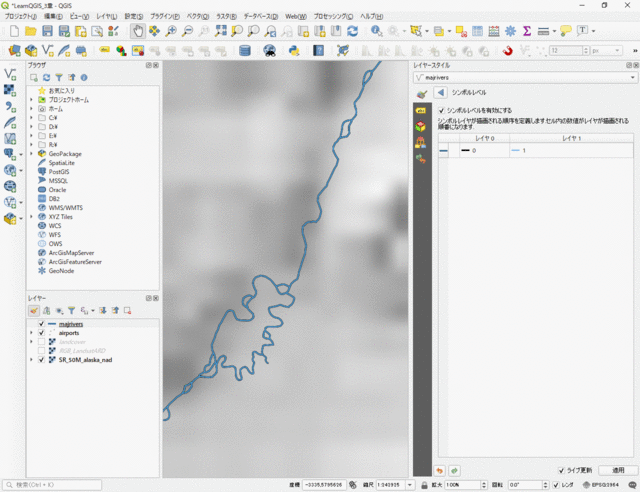This screenshot has width=640, height=492.
Task: Open the 3D View tab icon in layer styling
Action: point(421,127)
